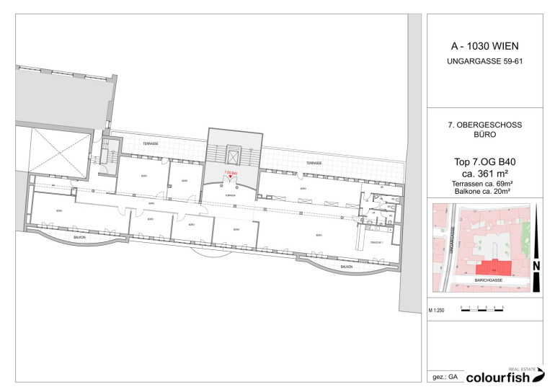Click the right BALKON label
The image size is (555, 392).
[346, 267]
